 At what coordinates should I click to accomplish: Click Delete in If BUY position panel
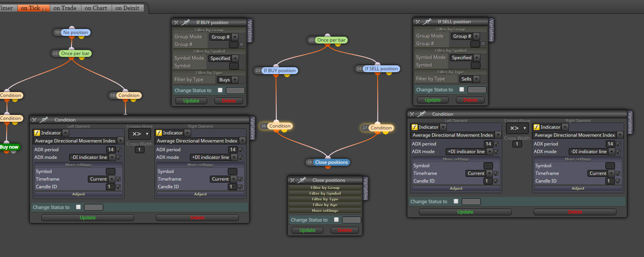[x=229, y=101]
